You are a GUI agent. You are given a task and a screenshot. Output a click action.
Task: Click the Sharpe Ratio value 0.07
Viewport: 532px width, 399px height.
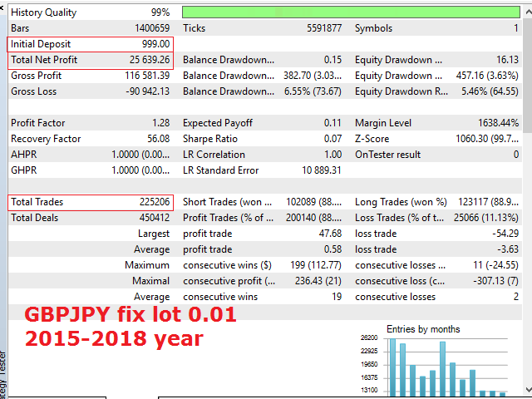[332, 139]
